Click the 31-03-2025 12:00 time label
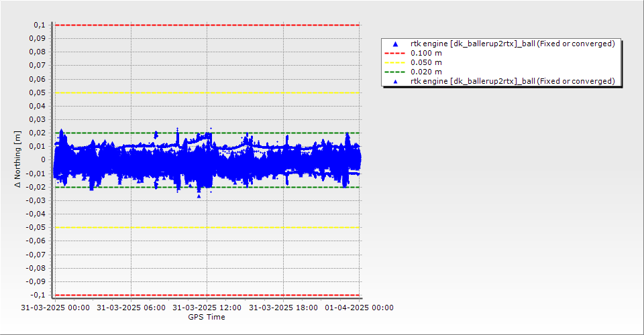644x335 pixels. (x=207, y=308)
